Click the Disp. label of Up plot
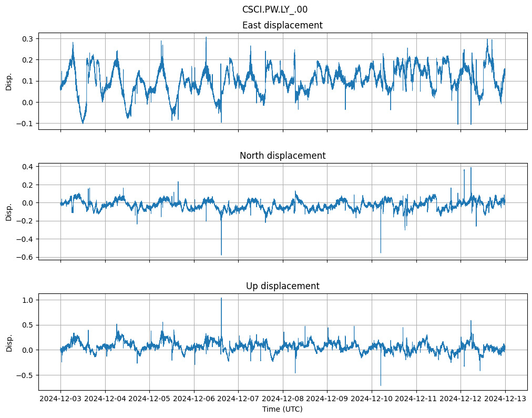Screen dimensions: 532x418 coord(9,342)
